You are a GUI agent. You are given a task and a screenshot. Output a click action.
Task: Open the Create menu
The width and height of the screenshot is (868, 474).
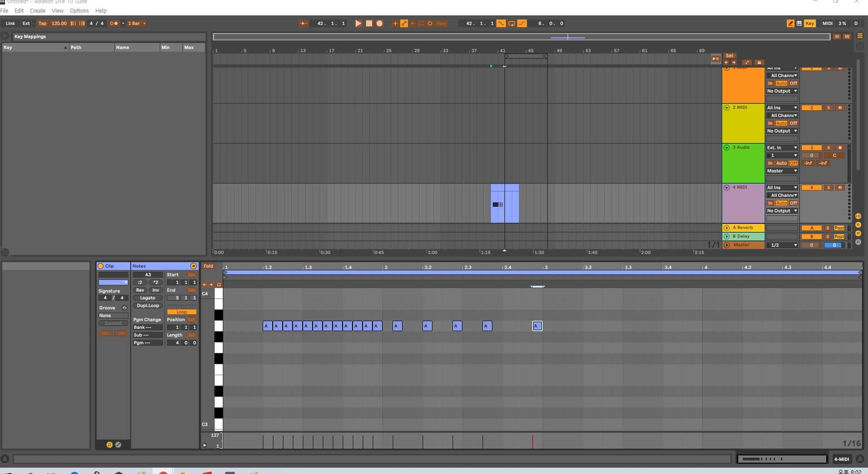coord(38,10)
